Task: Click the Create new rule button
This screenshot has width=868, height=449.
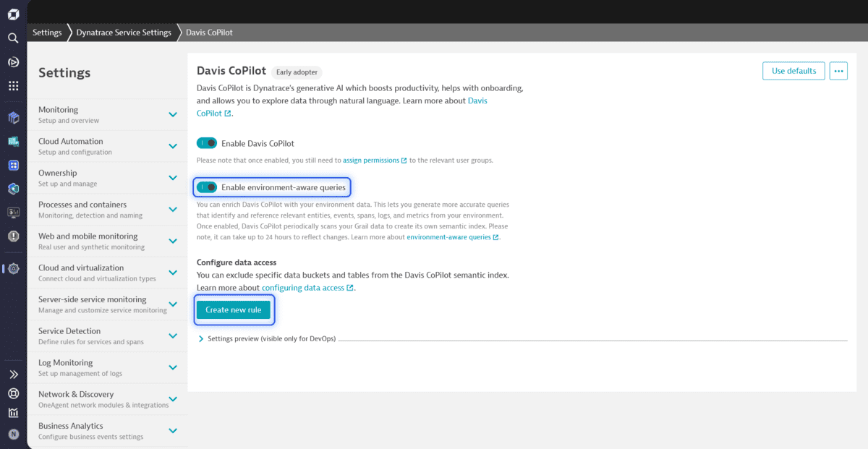Action: [234, 309]
